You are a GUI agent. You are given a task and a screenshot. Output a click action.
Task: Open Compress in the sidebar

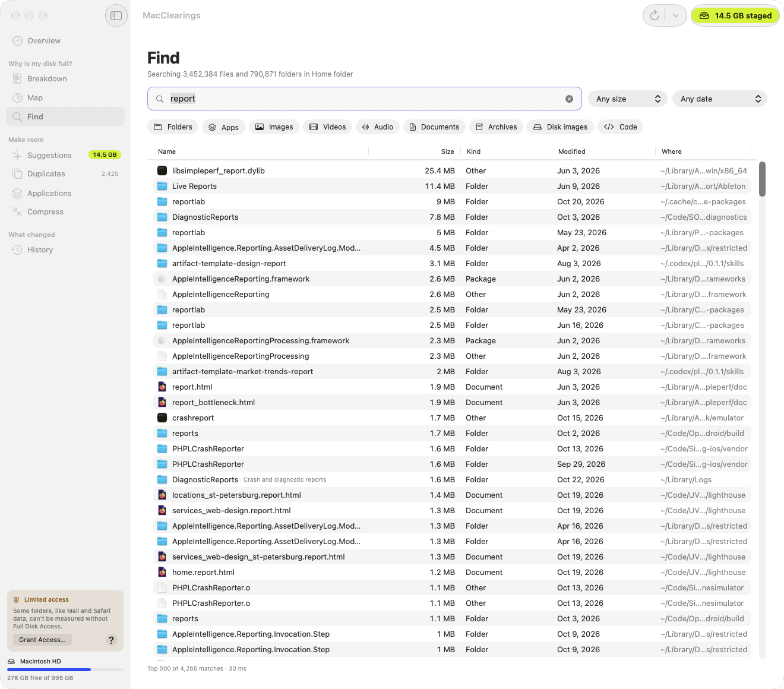(65, 212)
